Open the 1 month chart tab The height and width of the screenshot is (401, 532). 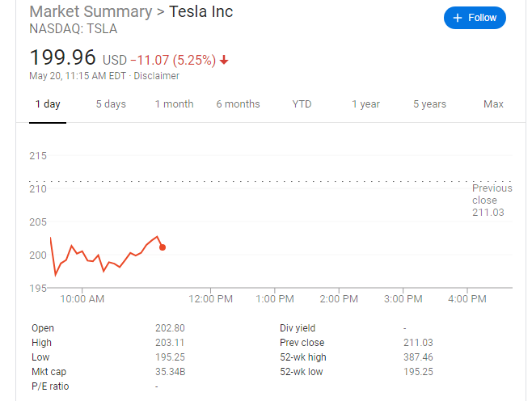[x=174, y=104]
